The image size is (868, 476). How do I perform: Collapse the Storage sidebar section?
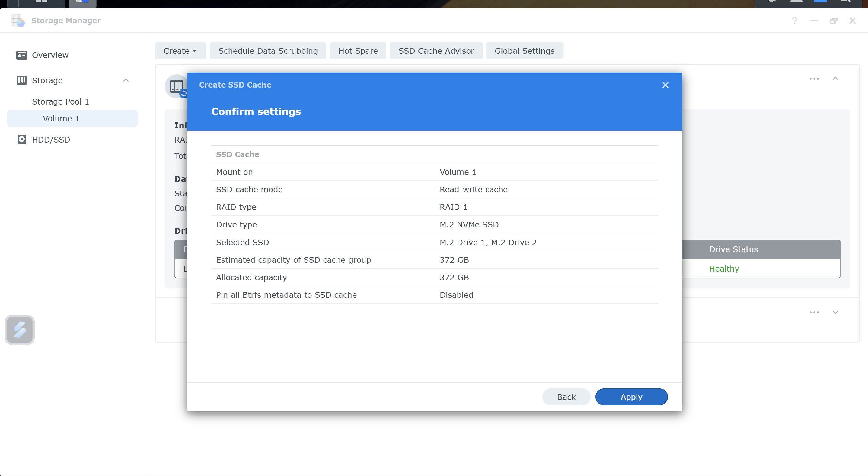pyautogui.click(x=126, y=80)
